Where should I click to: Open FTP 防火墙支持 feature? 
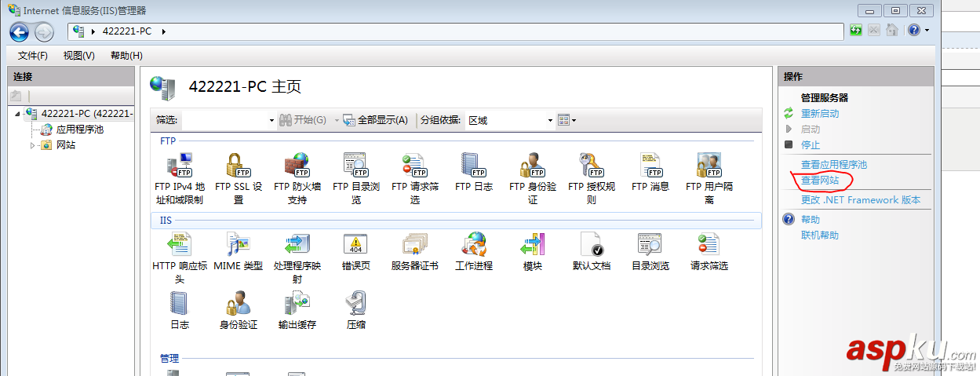coord(297,179)
